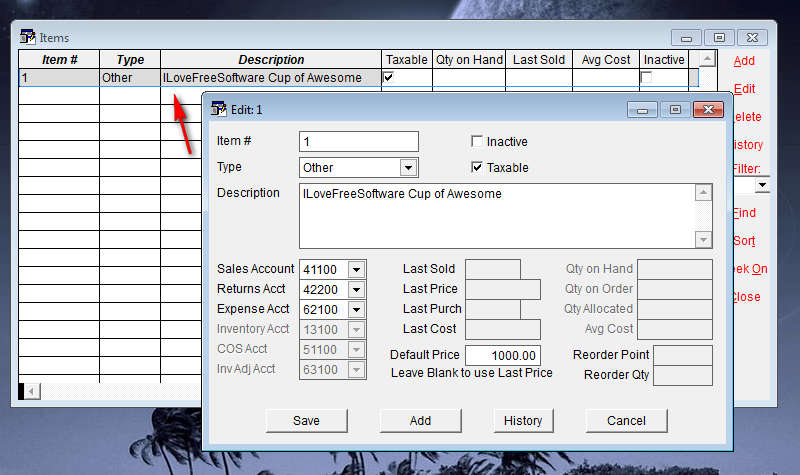Maximize the Edit: 1 dialog
This screenshot has width=800, height=475.
675,110
